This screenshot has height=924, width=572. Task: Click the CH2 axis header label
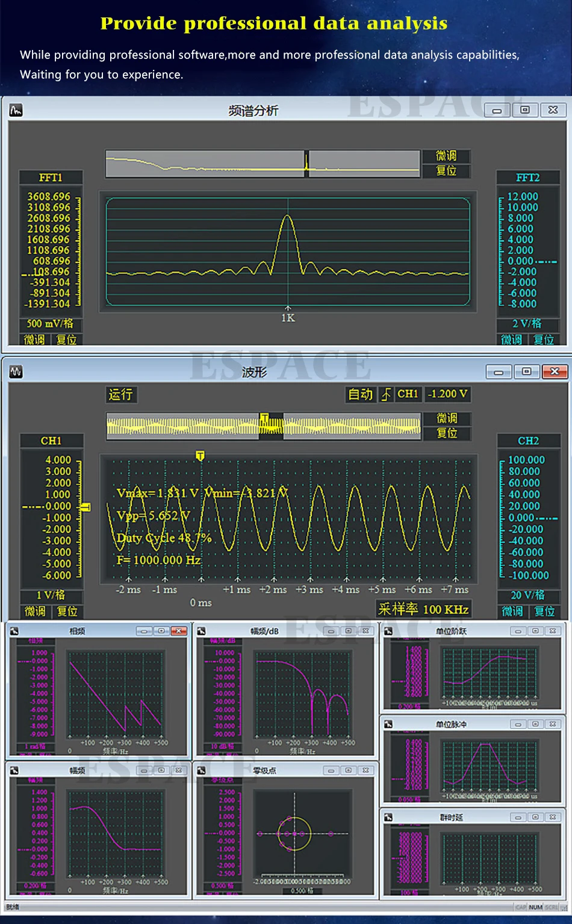tap(528, 441)
